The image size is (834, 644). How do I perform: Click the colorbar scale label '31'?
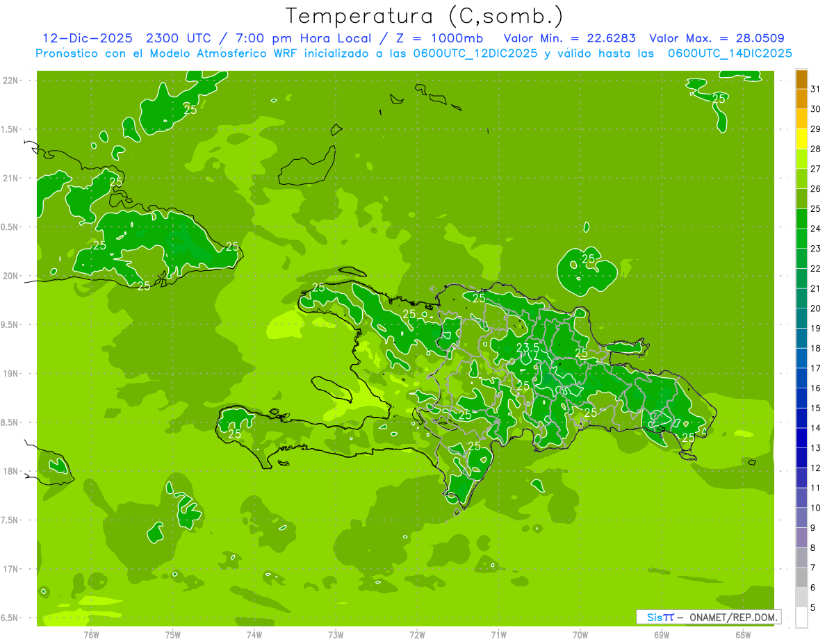point(815,89)
